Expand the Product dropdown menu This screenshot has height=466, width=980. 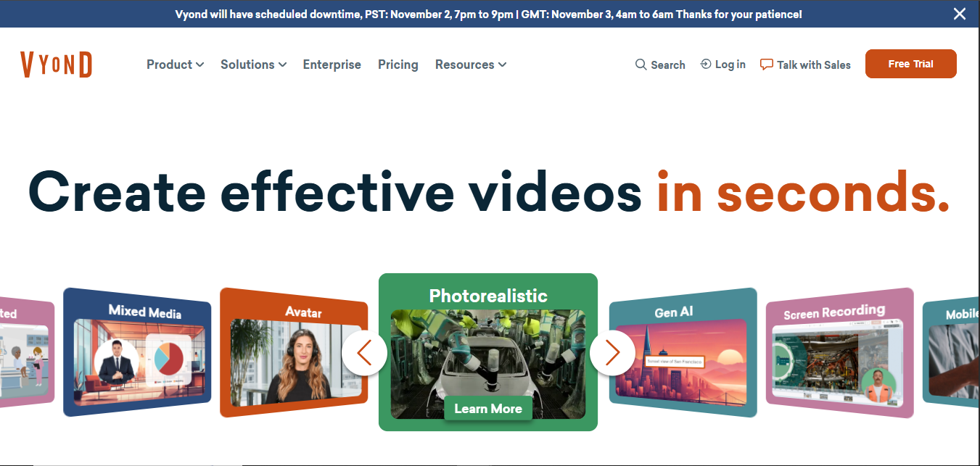(x=175, y=65)
